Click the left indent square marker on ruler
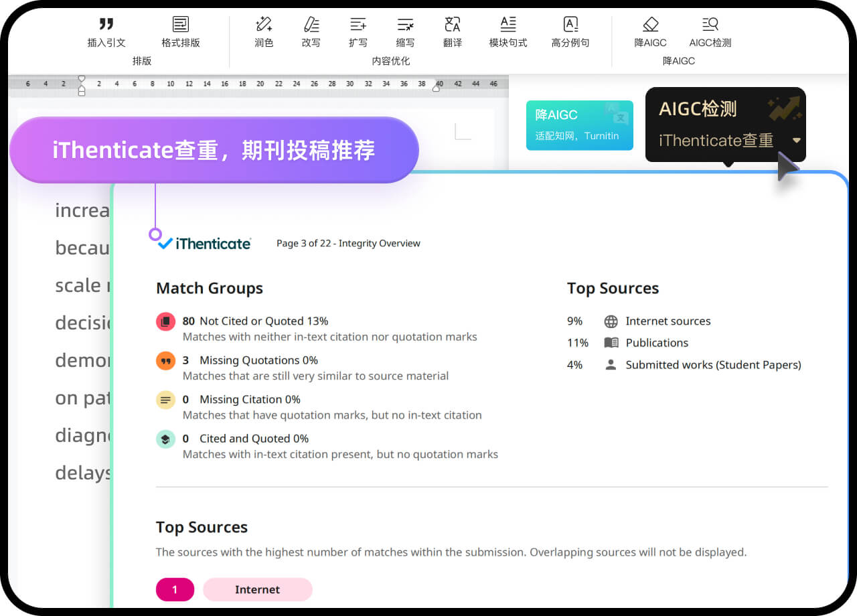Viewport: 857px width, 616px height. (x=82, y=92)
